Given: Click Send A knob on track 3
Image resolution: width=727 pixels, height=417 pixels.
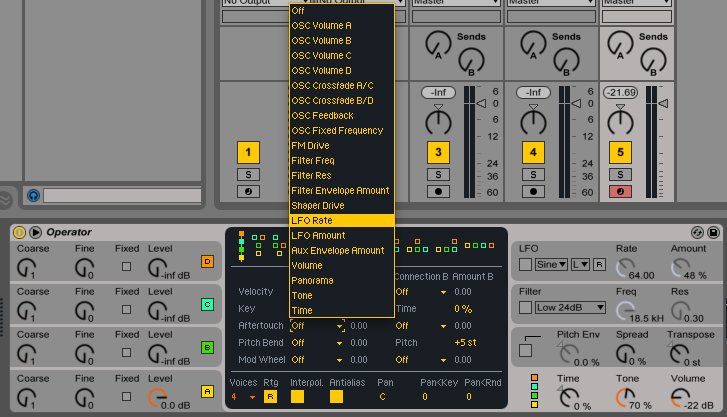Looking at the screenshot, I should (438, 44).
